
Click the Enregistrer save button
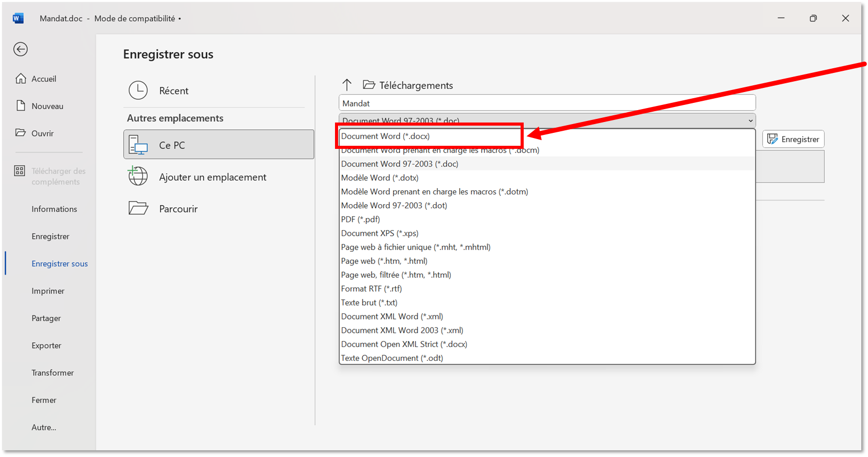793,139
